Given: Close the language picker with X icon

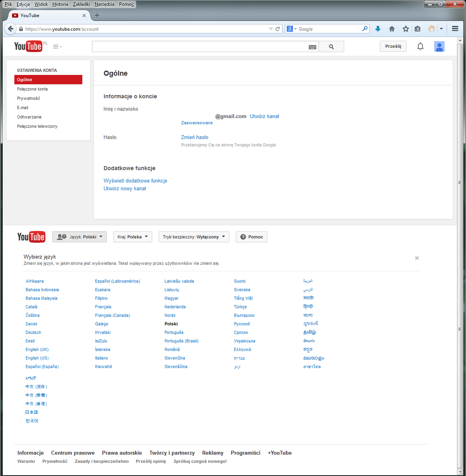Looking at the screenshot, I should pos(417,258).
